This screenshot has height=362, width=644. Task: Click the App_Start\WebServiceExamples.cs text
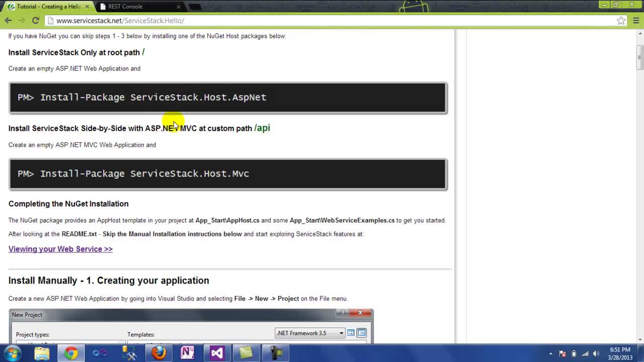(x=342, y=220)
